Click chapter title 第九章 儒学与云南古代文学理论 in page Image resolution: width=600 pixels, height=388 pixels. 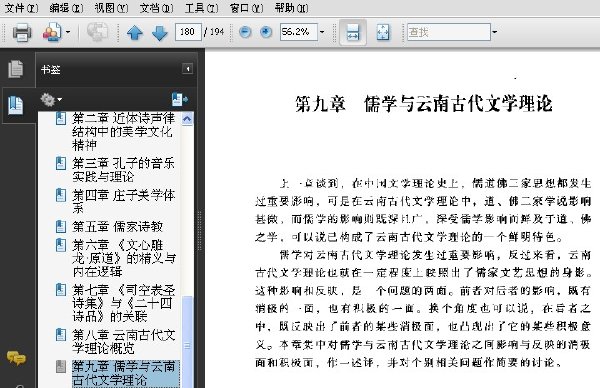coord(424,104)
